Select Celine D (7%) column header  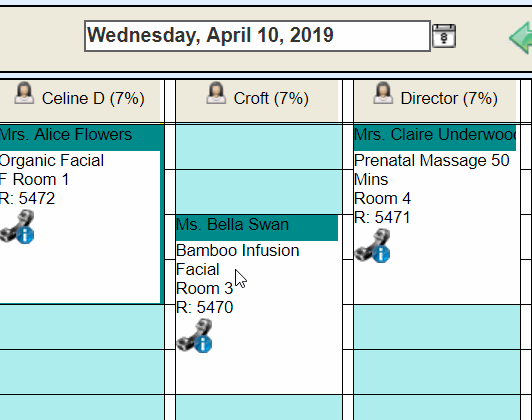(x=80, y=101)
